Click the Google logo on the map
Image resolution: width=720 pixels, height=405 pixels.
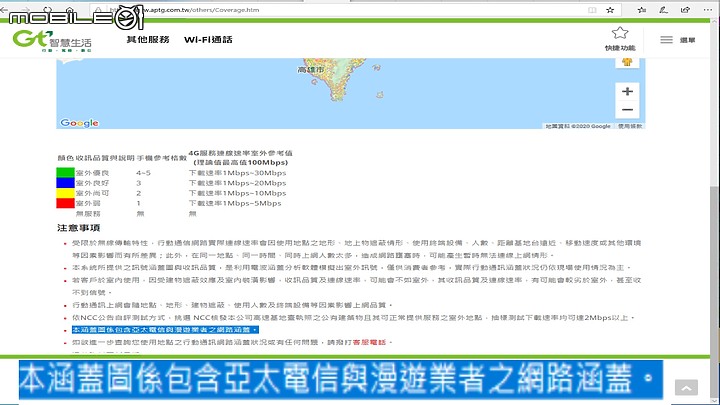(79, 123)
